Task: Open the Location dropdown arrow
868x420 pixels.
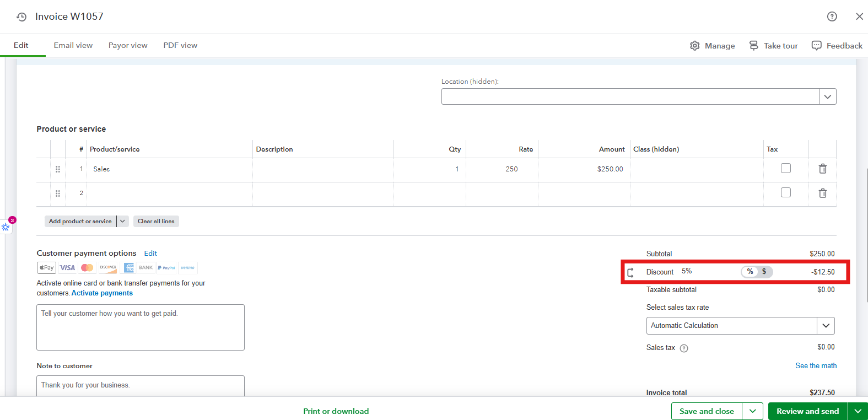Action: 828,96
